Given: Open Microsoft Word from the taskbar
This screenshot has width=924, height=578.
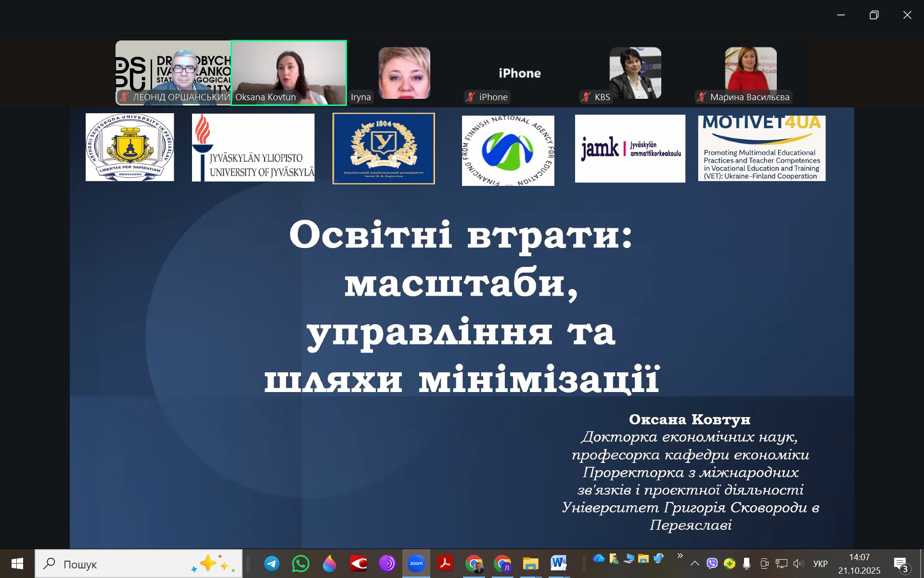Looking at the screenshot, I should coord(559,564).
